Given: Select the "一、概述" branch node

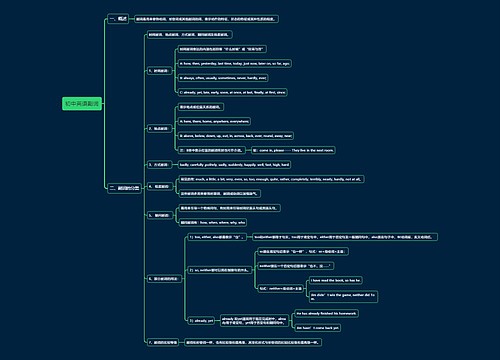Looking at the screenshot, I should tap(118, 19).
